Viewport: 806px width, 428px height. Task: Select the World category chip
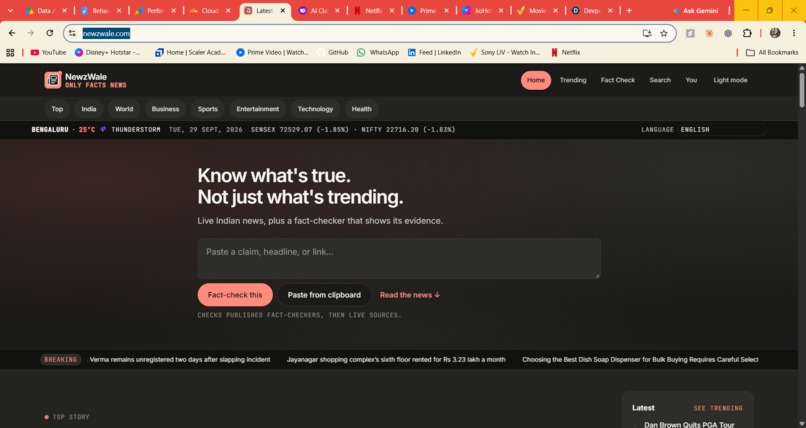[124, 109]
